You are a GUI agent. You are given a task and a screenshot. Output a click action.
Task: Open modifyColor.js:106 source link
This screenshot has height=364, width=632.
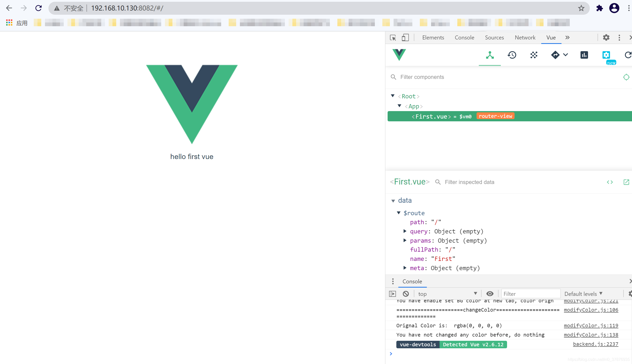[x=591, y=310]
